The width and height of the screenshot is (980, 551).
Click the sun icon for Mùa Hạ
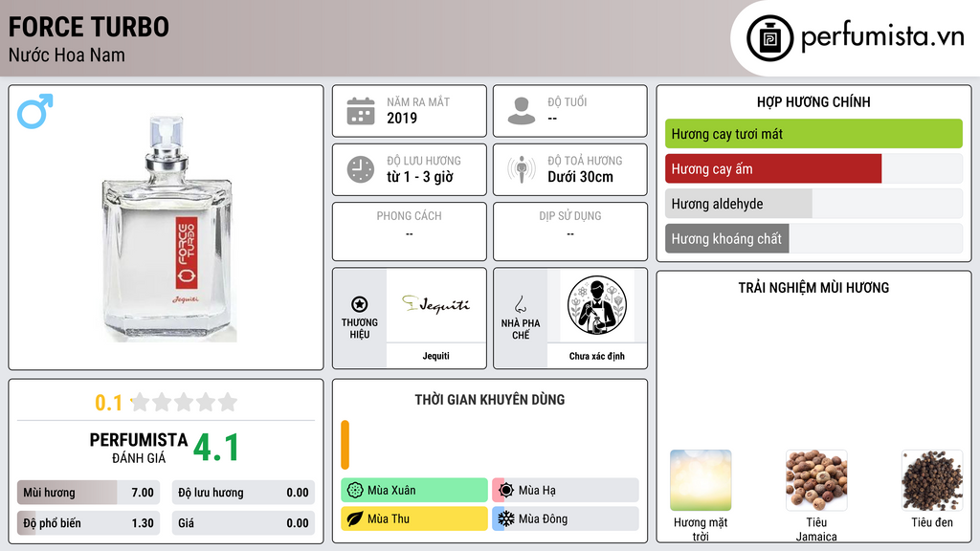click(x=506, y=491)
